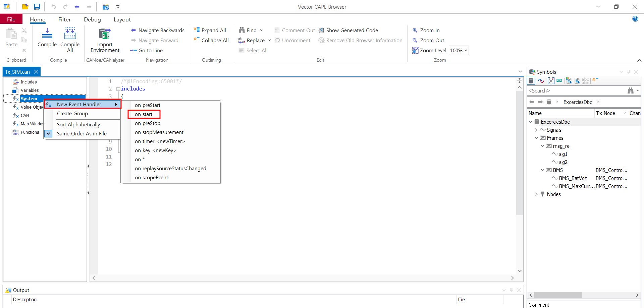Switch to the Debug ribbon tab
The image size is (644, 308).
(x=92, y=19)
